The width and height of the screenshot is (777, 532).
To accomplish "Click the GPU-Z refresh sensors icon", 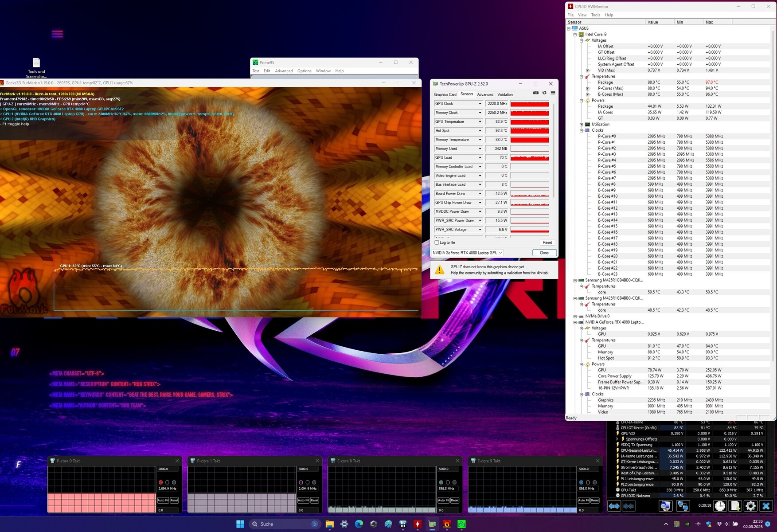I will [544, 93].
